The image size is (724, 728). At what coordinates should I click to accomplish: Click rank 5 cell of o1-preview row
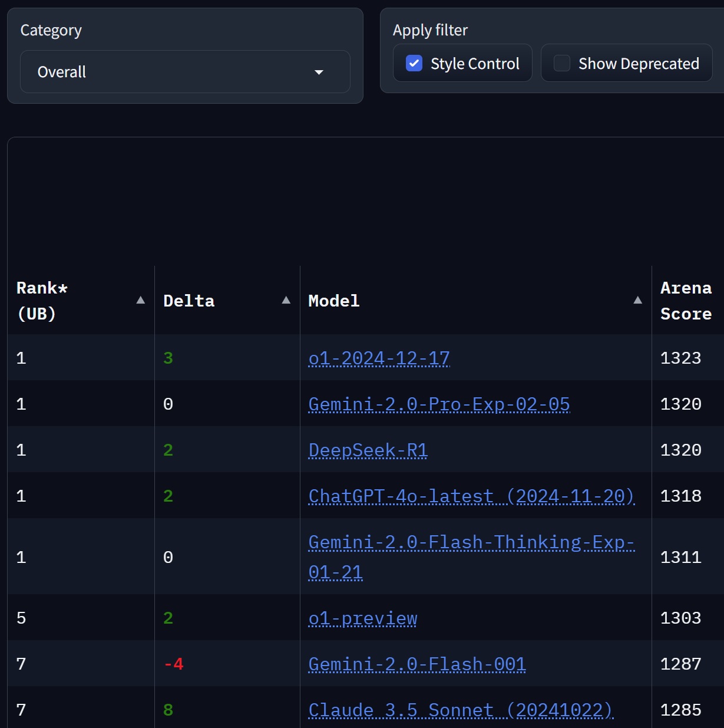click(21, 618)
